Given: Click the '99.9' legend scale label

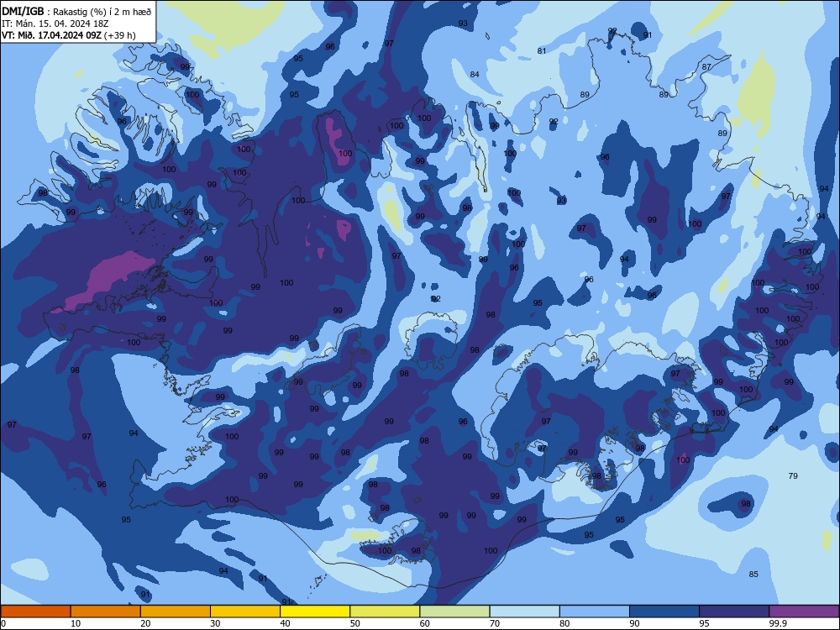Looking at the screenshot, I should pyautogui.click(x=778, y=623).
